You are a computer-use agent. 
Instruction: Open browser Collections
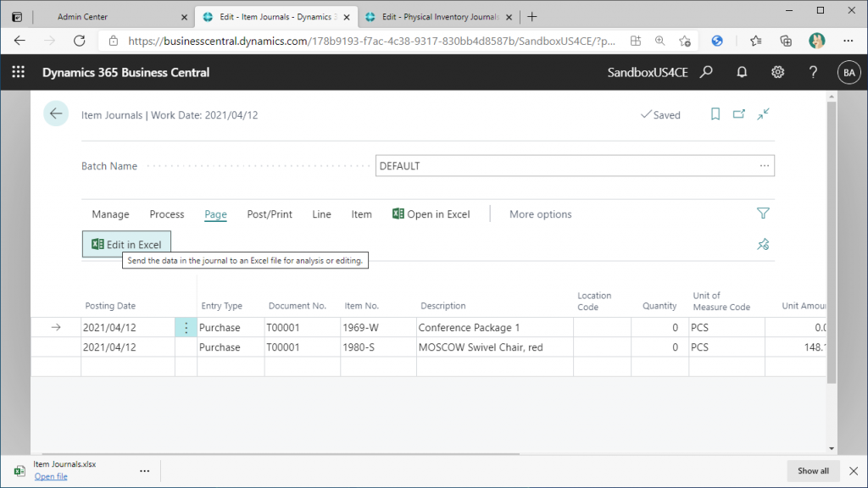[786, 41]
